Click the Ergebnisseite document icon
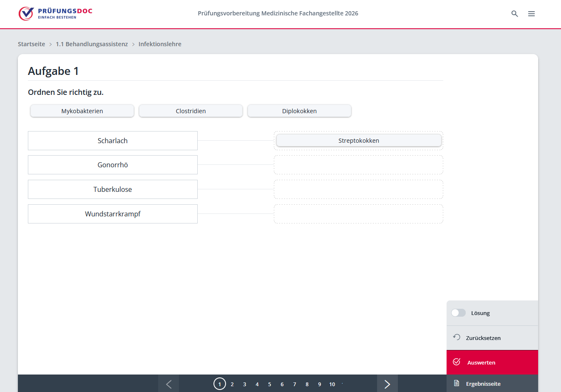 [457, 383]
